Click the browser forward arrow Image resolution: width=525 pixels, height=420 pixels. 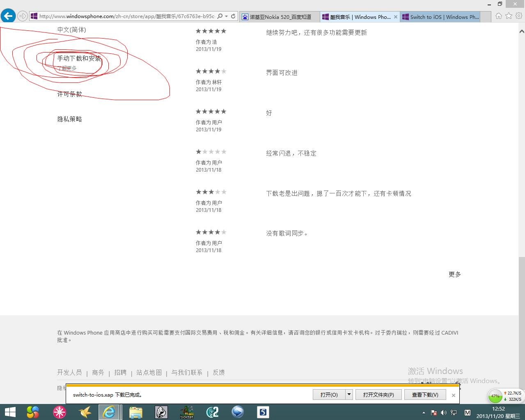(x=23, y=16)
